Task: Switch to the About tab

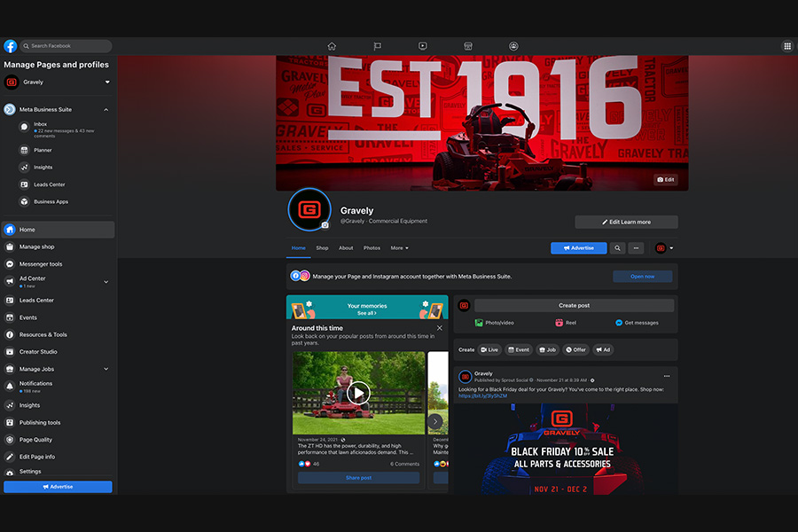Action: 346,248
